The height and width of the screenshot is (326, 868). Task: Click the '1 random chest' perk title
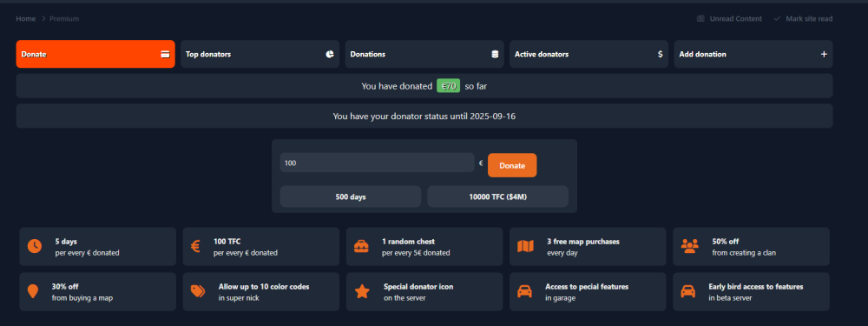point(409,242)
